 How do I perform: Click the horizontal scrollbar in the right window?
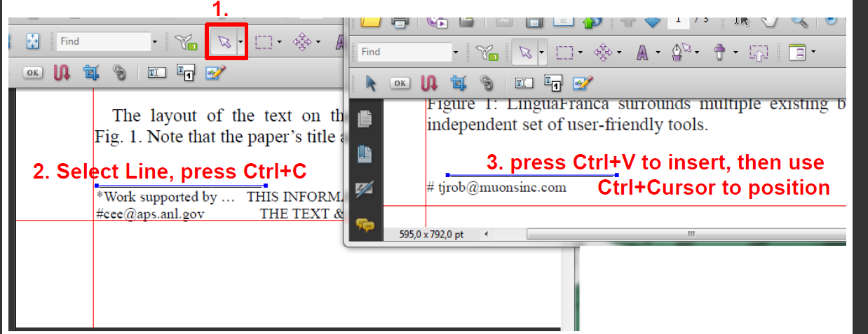pyautogui.click(x=691, y=235)
